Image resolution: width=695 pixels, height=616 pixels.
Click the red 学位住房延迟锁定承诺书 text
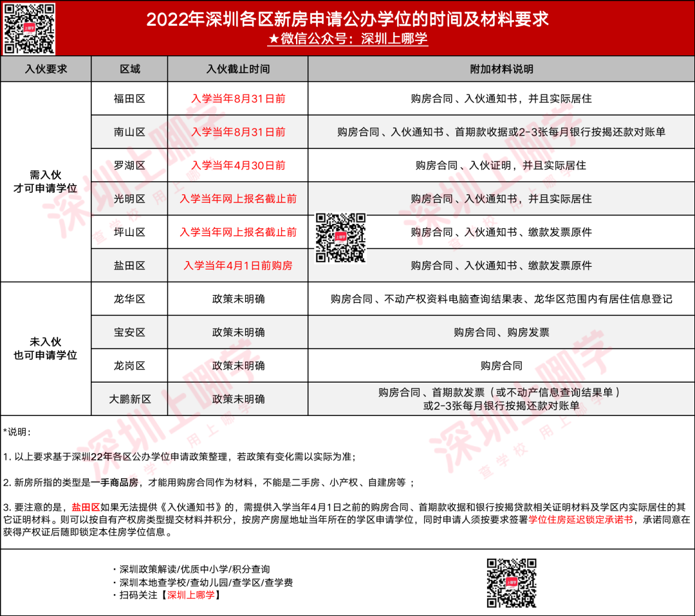click(x=580, y=520)
